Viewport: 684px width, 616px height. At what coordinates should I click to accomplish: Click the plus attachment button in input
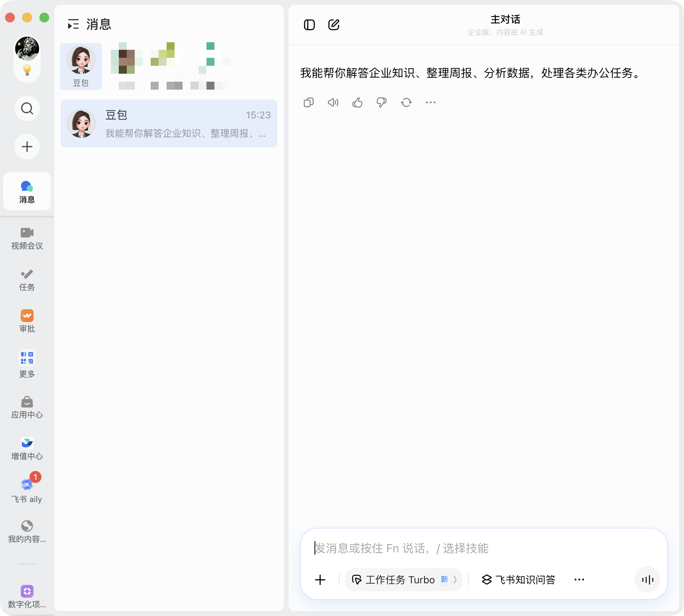320,580
